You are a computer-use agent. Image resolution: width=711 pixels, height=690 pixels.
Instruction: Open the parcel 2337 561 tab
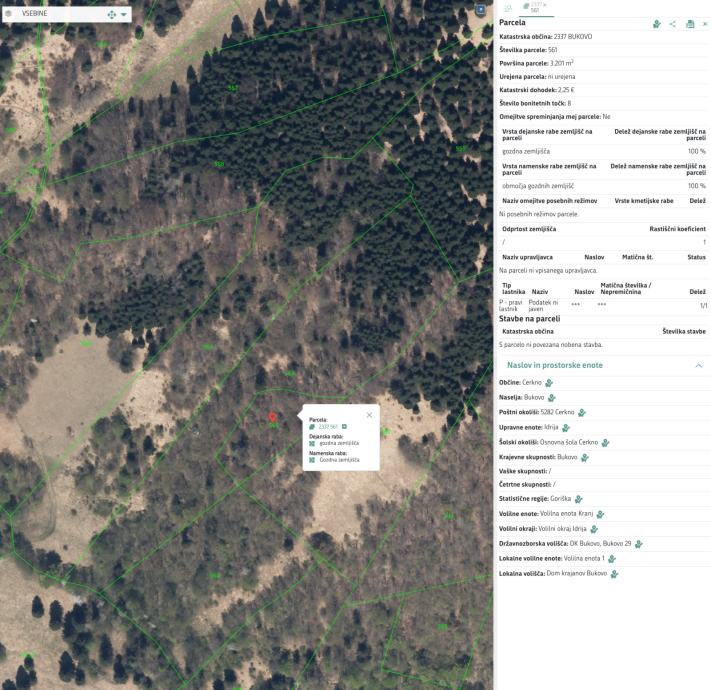[x=535, y=8]
